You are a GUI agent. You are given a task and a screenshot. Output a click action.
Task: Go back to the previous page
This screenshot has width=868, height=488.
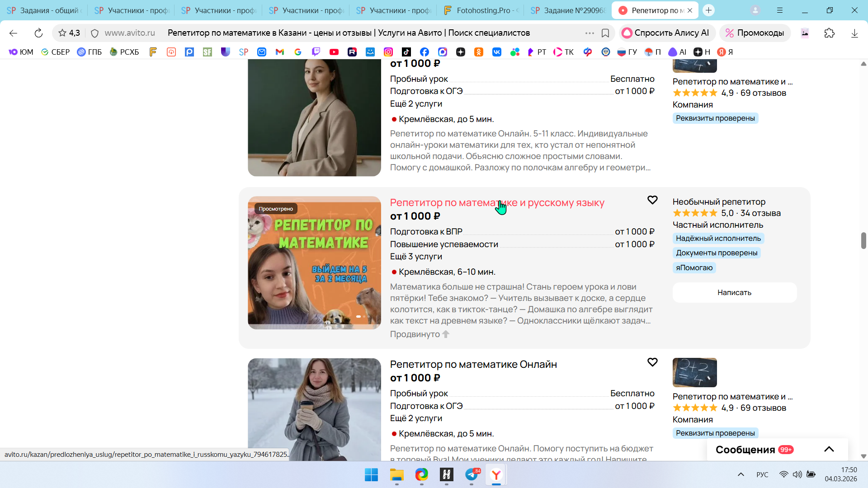(x=13, y=33)
